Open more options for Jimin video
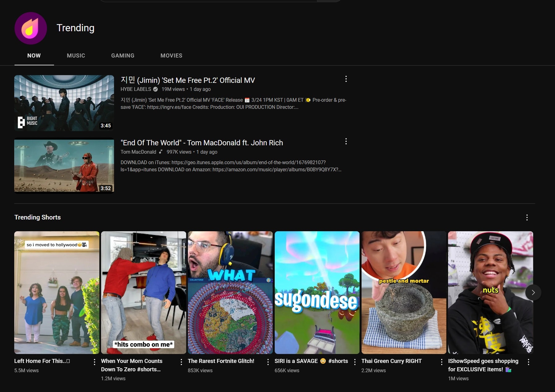 pyautogui.click(x=346, y=79)
